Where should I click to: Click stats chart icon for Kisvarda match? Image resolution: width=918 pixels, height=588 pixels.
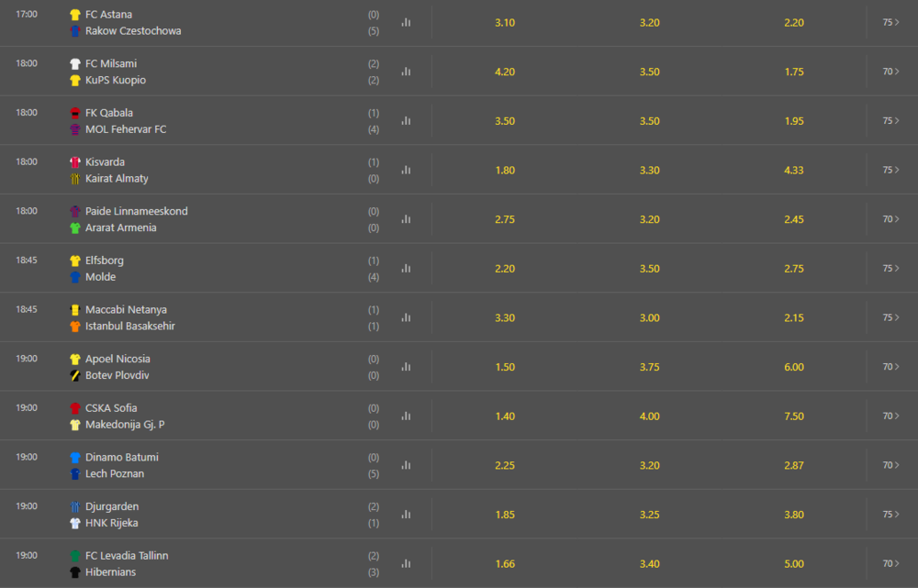tap(406, 170)
